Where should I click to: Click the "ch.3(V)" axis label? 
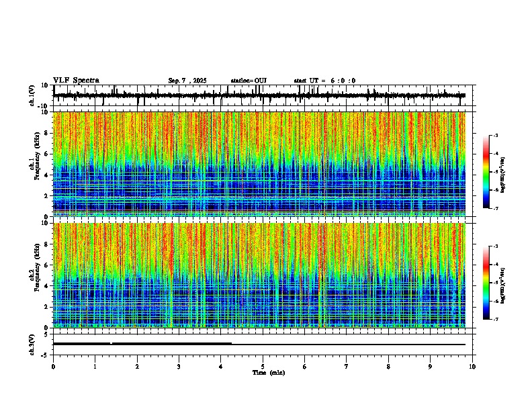point(32,345)
